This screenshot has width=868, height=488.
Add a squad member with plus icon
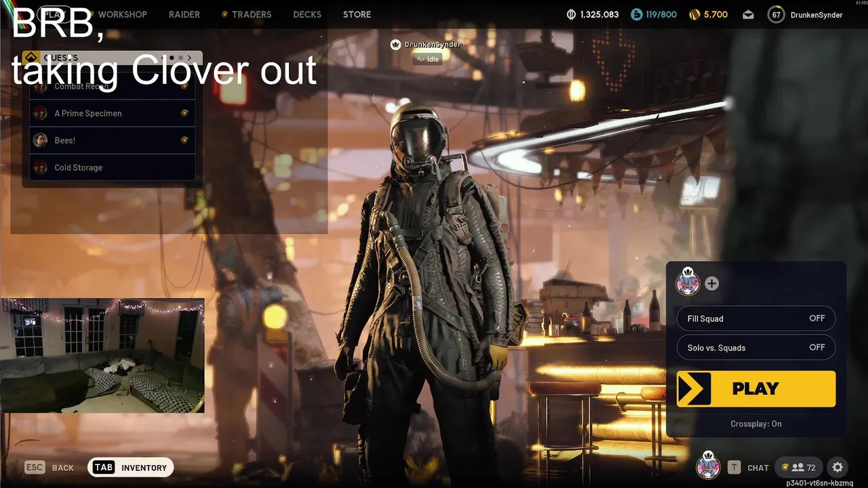[711, 283]
